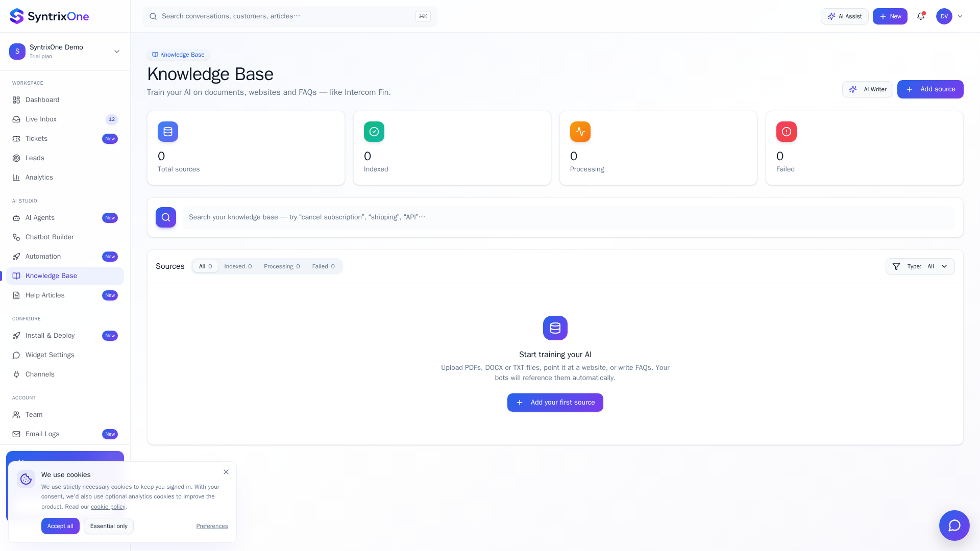The width and height of the screenshot is (980, 551).
Task: Click the SyntrixOne logo
Action: [50, 16]
